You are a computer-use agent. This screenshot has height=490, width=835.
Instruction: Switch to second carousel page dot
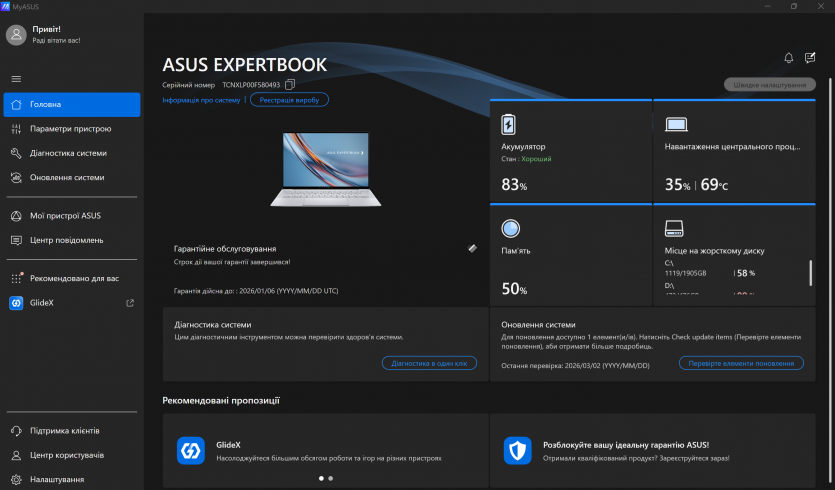coord(331,478)
